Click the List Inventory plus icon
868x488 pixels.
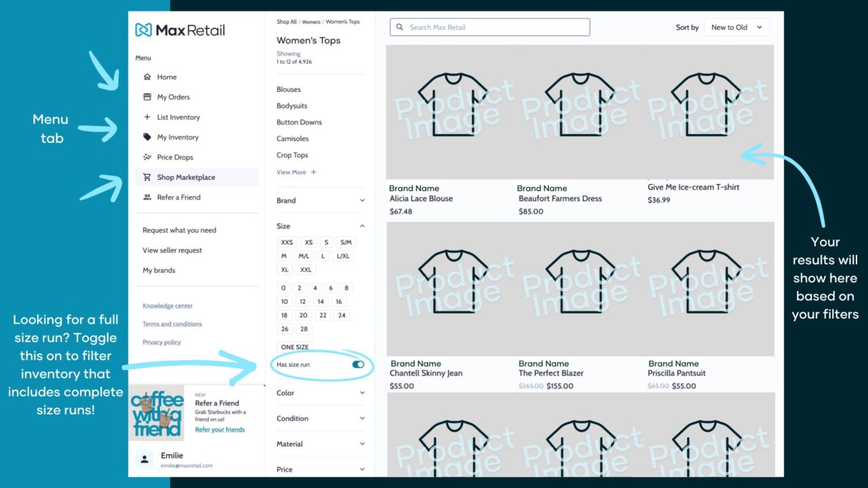click(146, 117)
